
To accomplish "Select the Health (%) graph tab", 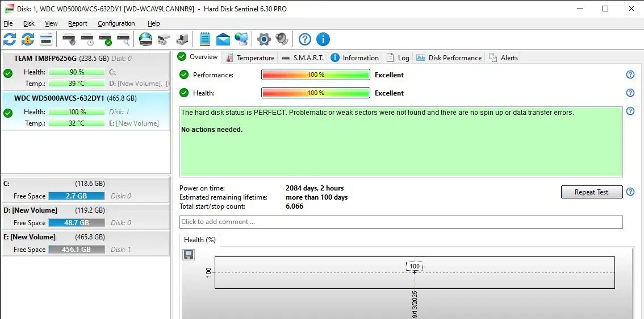I will 199,240.
